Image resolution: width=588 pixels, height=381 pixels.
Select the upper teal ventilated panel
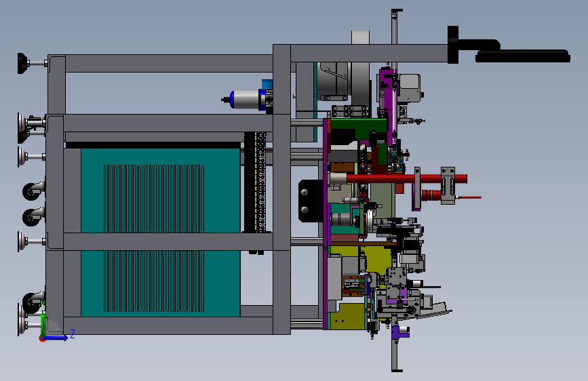pos(161,190)
